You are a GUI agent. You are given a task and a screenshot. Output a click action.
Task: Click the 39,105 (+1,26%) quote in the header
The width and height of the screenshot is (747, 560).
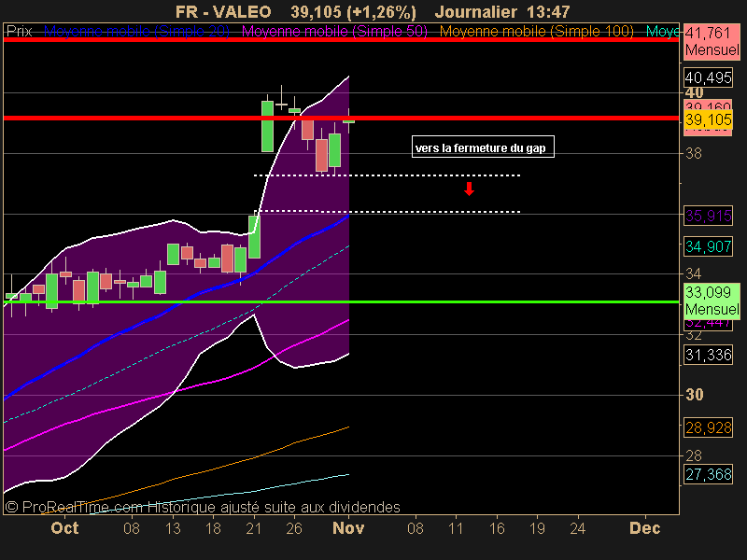click(x=353, y=11)
